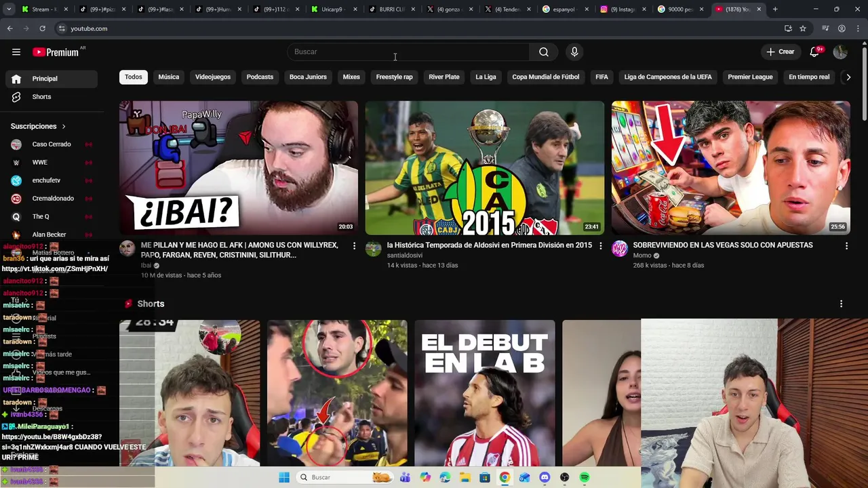Open Shorts shelf three-dot options menu

pos(841,304)
